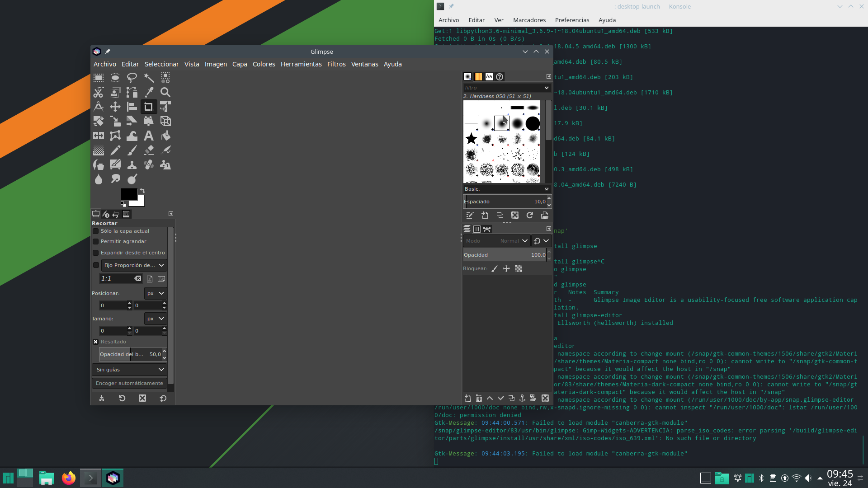Select the Clone stamp tool

(x=132, y=164)
